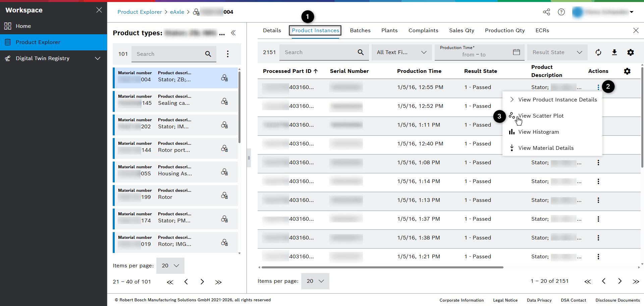Image resolution: width=644 pixels, height=306 pixels.
Task: Open column settings gear beside Actions header
Action: 627,71
